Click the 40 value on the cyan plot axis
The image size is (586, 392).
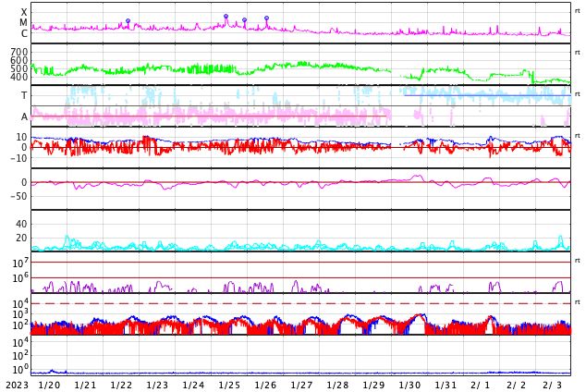[x=21, y=224]
